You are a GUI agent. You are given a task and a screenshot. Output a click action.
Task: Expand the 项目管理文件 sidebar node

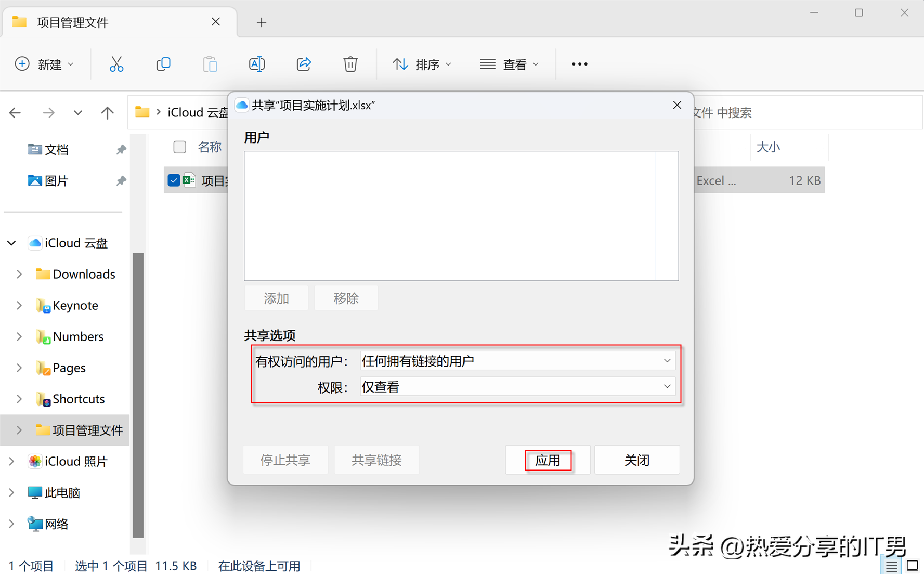pos(19,430)
